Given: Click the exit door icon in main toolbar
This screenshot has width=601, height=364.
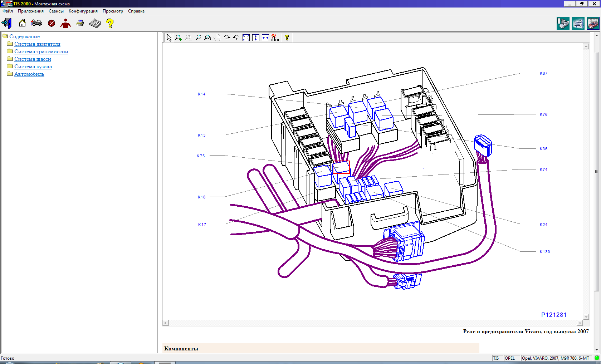Looking at the screenshot, I should tap(6, 24).
